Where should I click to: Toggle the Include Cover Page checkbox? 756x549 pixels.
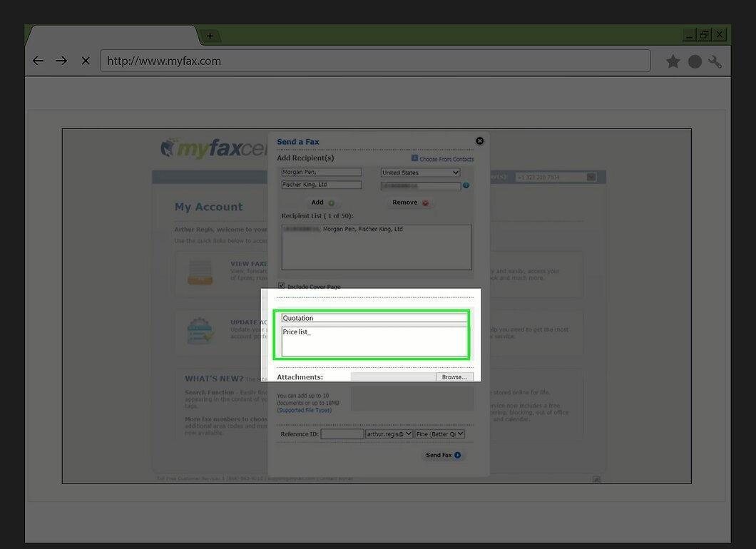click(281, 285)
